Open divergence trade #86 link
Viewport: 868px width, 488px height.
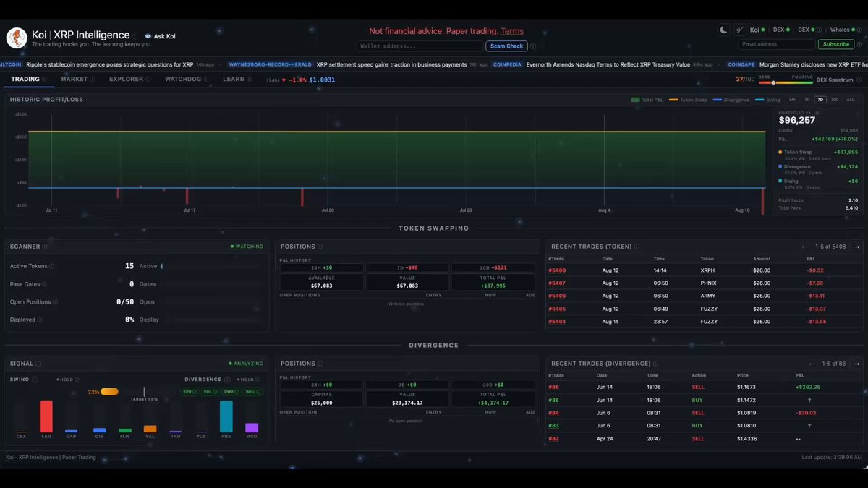(x=554, y=387)
